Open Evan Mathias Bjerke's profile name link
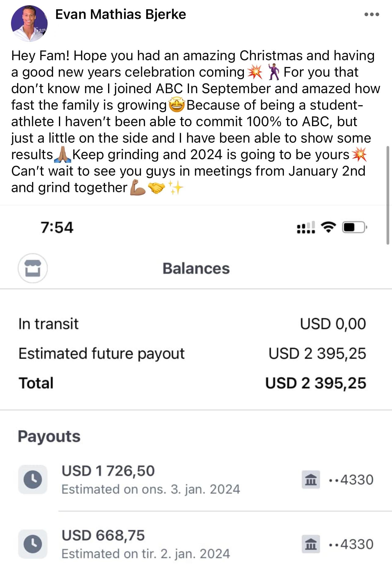 (121, 14)
